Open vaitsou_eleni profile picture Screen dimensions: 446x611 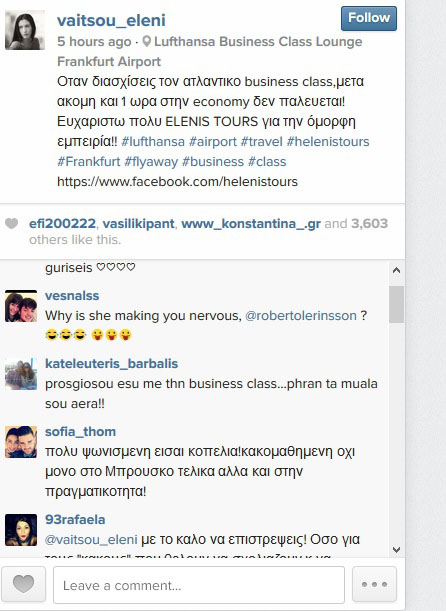(25, 30)
